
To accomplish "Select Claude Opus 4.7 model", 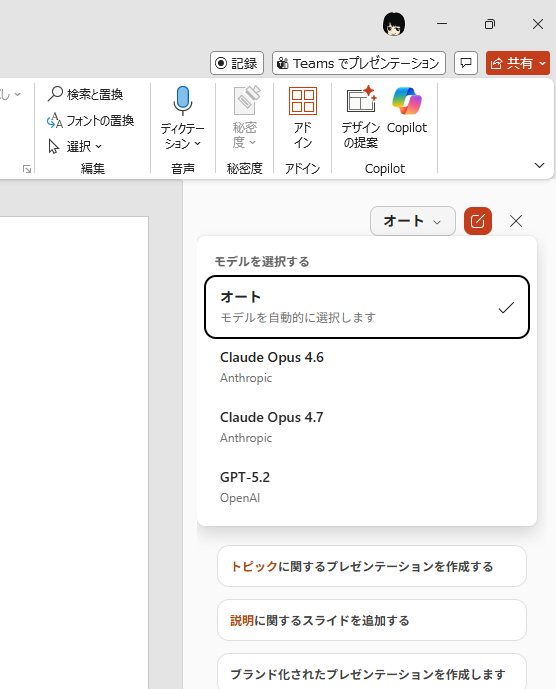I will coord(367,427).
